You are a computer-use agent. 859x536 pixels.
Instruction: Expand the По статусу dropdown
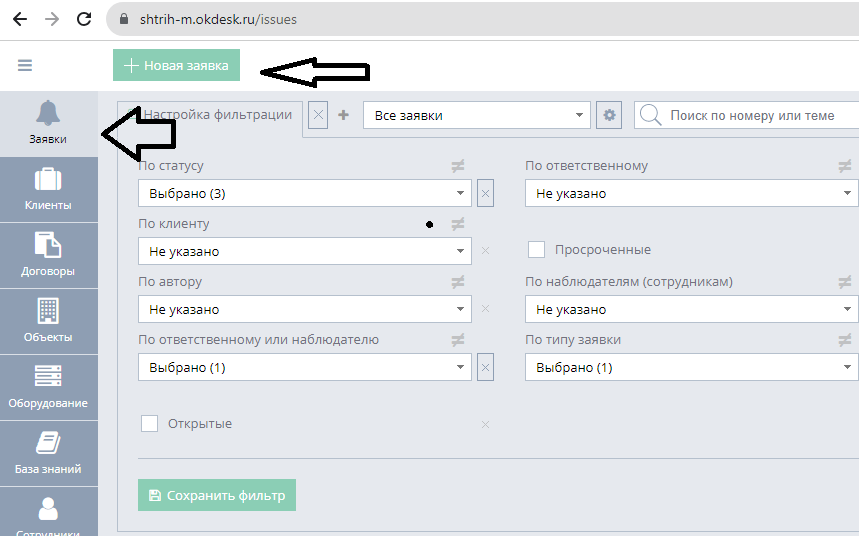304,194
